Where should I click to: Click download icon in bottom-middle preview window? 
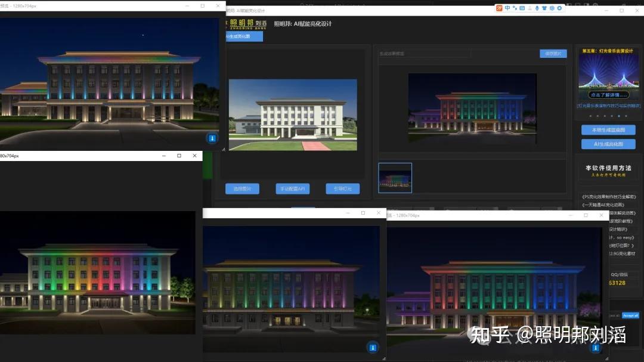click(373, 348)
